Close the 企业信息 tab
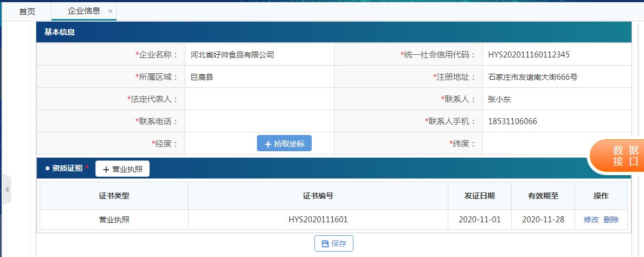This screenshot has width=644, height=257. [x=110, y=11]
